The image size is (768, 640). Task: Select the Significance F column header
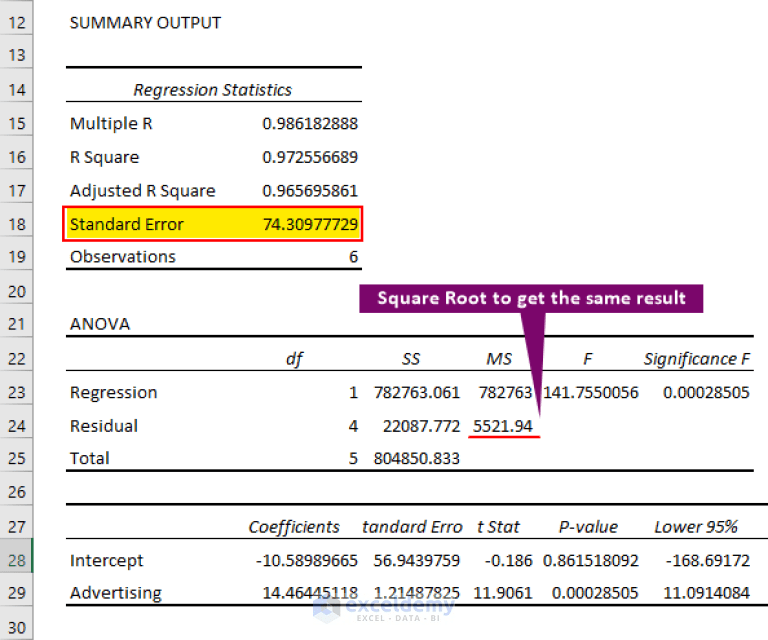click(696, 359)
